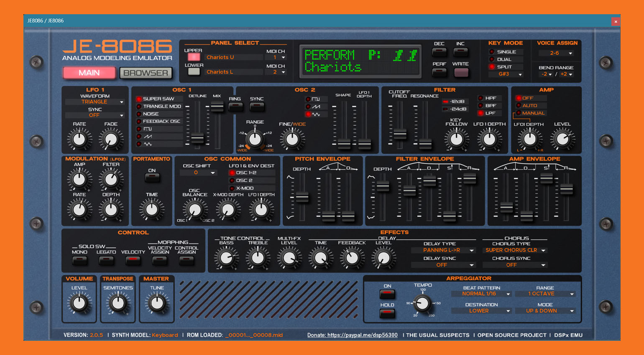Select the MAIN tab
This screenshot has width=644, height=355.
pos(89,73)
